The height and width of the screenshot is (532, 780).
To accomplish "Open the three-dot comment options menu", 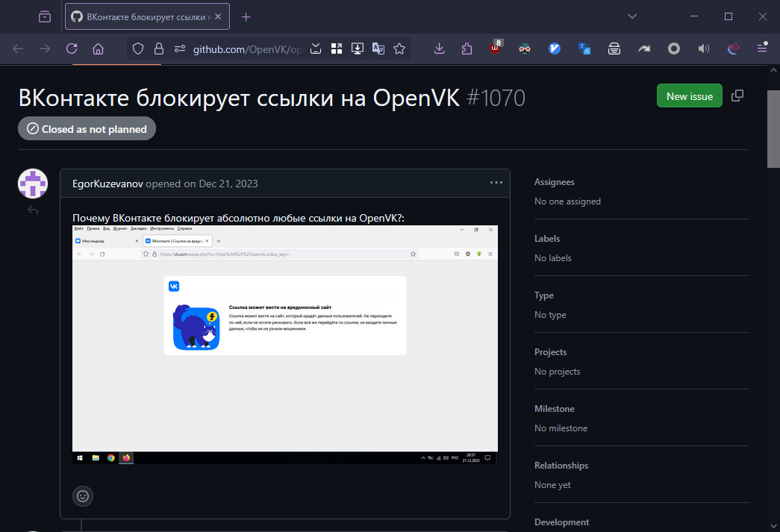I will [496, 183].
